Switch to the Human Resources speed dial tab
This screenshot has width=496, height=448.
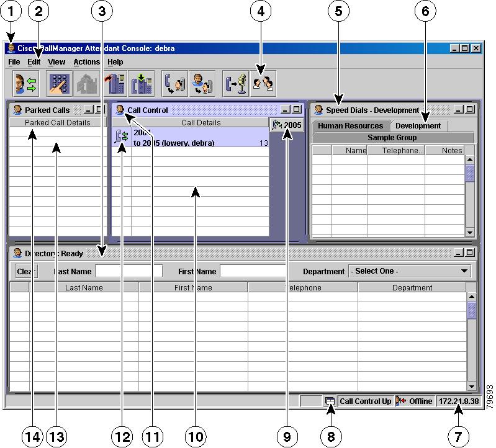[351, 126]
